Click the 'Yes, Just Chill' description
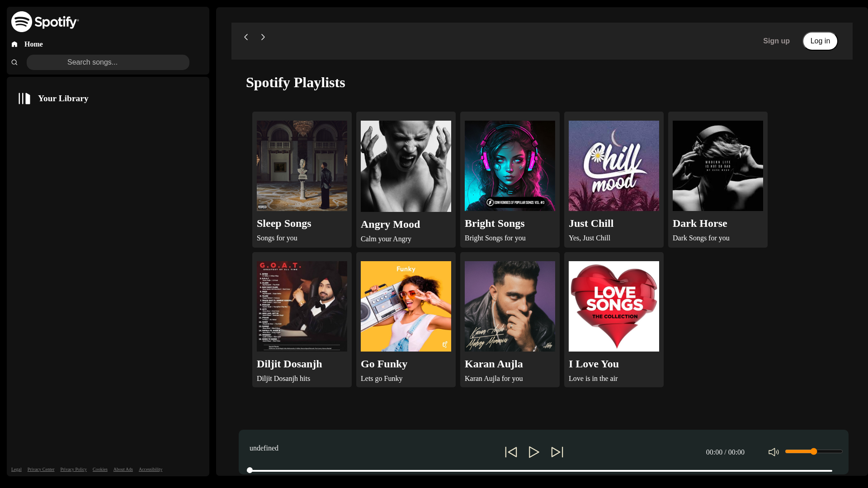868x488 pixels. pyautogui.click(x=590, y=238)
